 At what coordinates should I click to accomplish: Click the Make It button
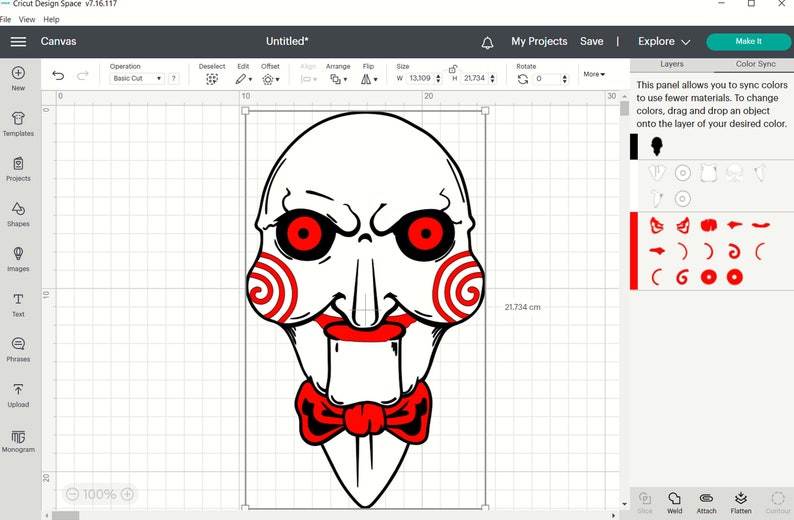[748, 42]
